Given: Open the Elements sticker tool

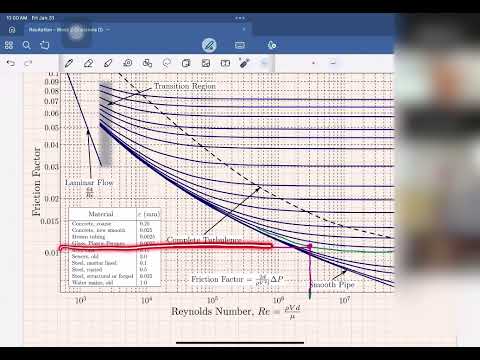Looking at the screenshot, I should click(x=186, y=63).
